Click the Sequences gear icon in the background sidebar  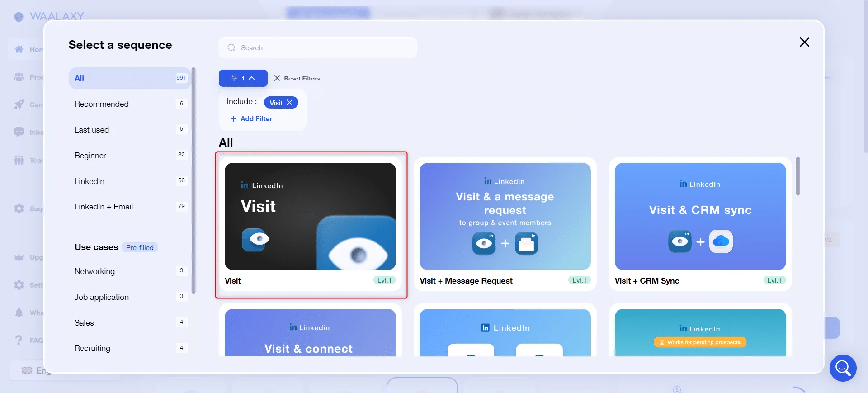pos(19,208)
